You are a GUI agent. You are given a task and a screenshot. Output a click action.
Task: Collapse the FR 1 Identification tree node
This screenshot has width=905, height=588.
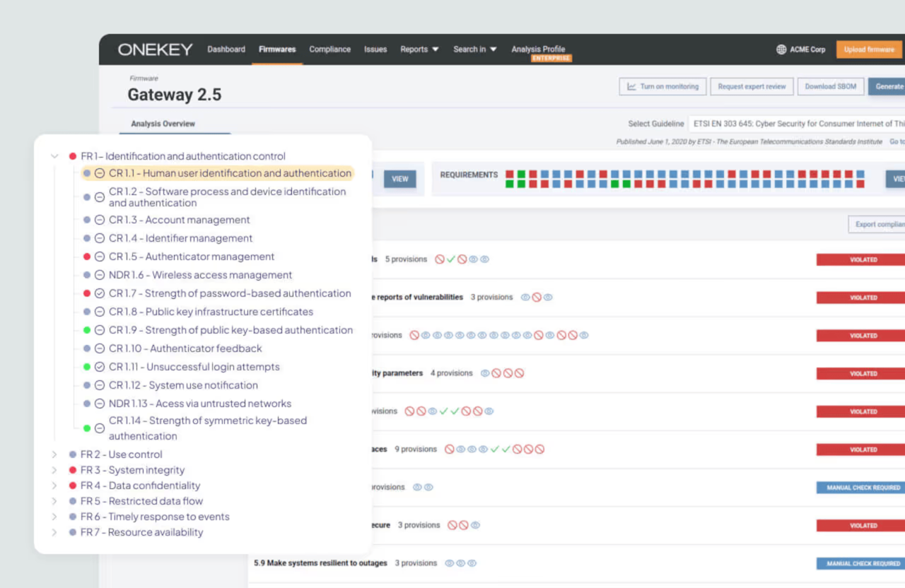[54, 156]
